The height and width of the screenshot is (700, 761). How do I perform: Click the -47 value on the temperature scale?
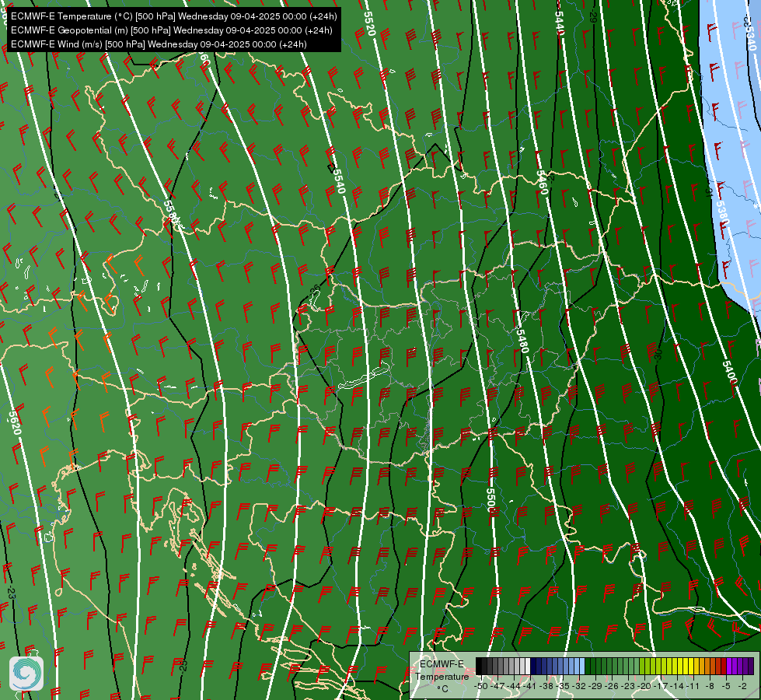point(497,686)
